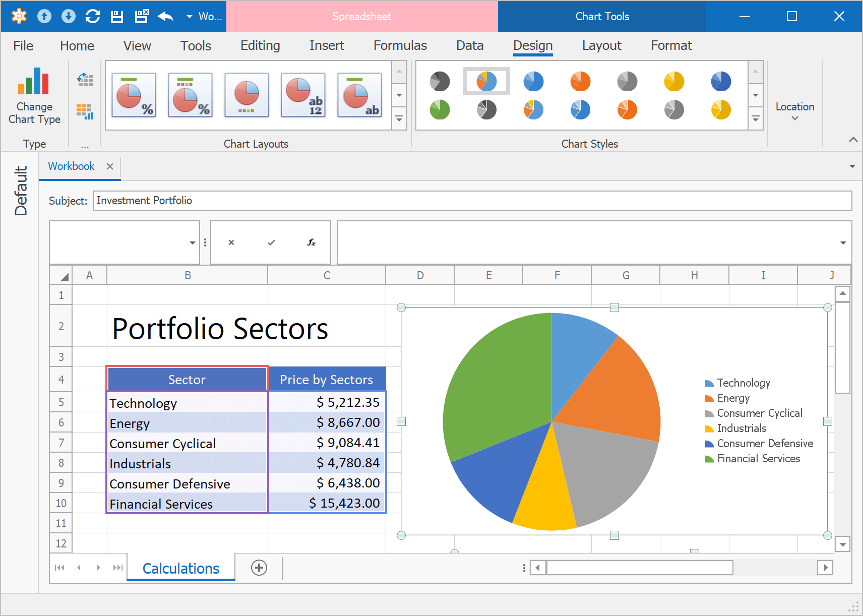This screenshot has width=863, height=616.
Task: Expand the Chart Styles gallery
Action: coord(755,119)
